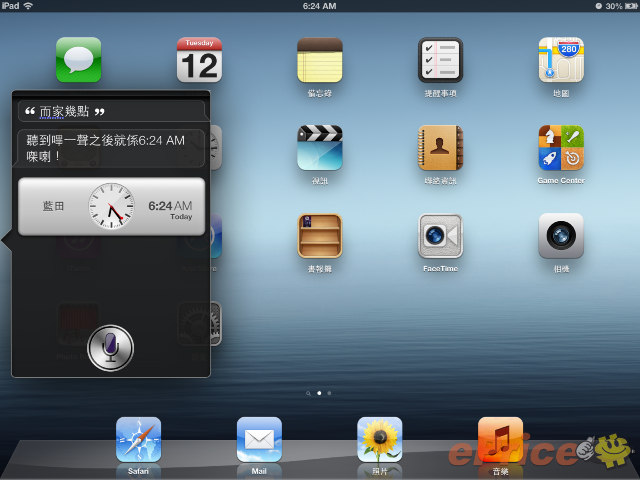Image resolution: width=640 pixels, height=480 pixels.
Task: Tap the Siri microphone button
Action: point(110,347)
